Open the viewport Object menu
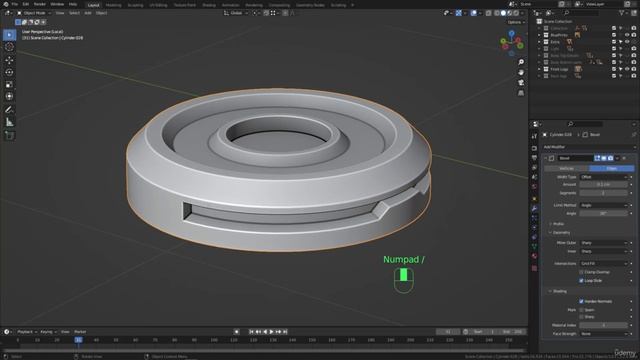The height and width of the screenshot is (360, 640). [101, 13]
